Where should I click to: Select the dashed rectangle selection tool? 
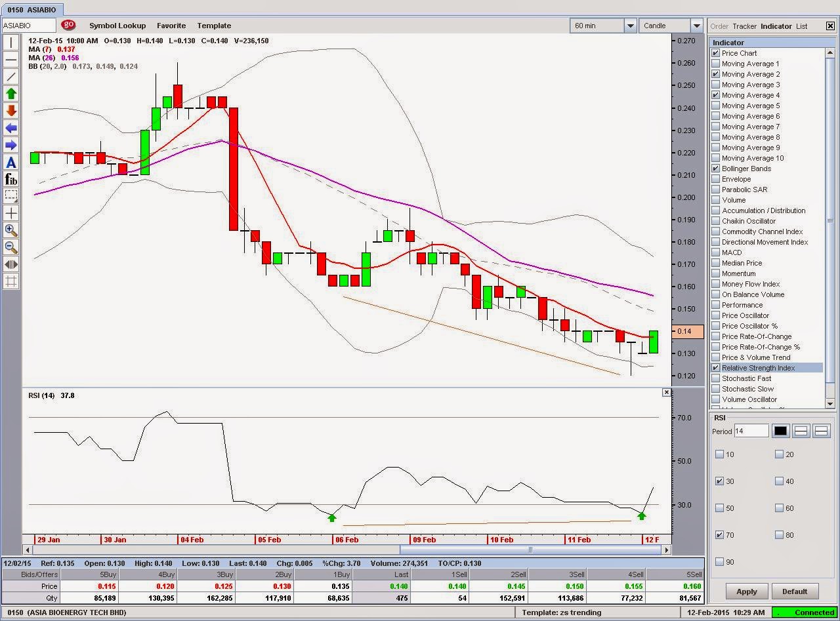point(11,196)
